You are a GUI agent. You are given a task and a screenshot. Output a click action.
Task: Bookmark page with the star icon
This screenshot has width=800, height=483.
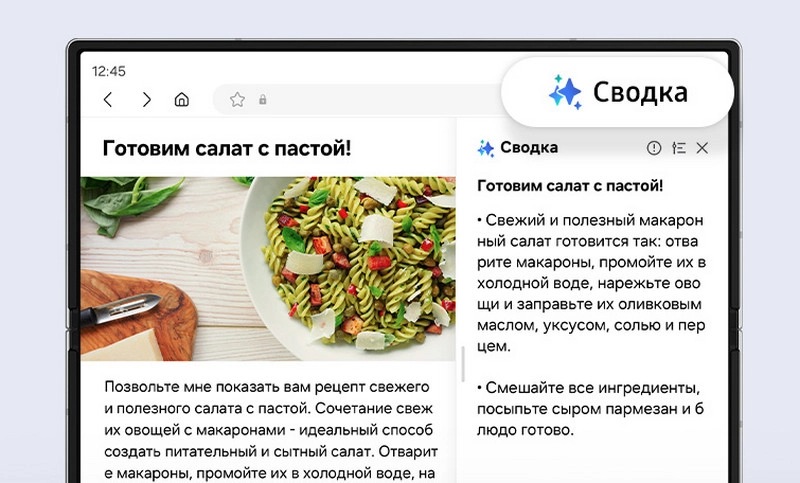[237, 99]
